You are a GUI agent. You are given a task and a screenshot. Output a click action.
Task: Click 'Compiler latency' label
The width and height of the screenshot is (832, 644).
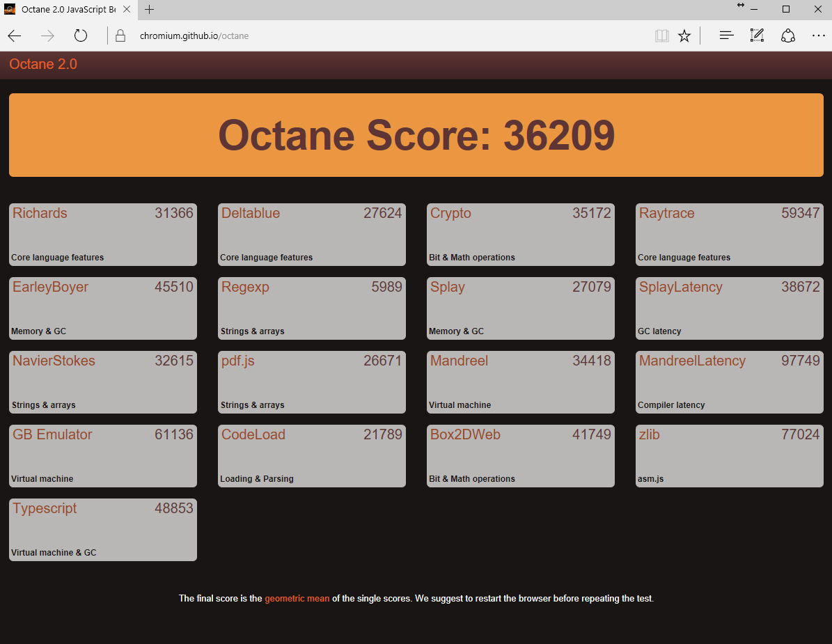671,405
